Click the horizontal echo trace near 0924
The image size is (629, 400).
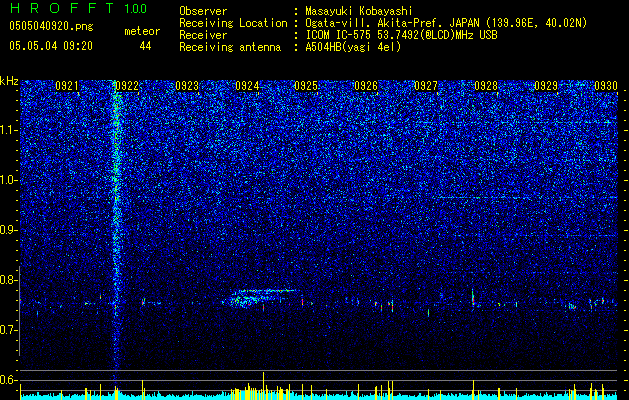point(266,290)
